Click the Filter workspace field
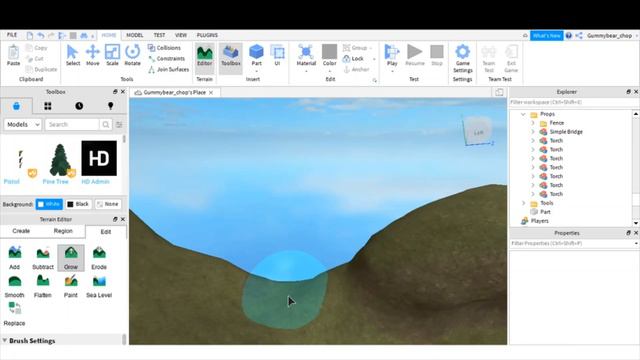640x360 pixels. [571, 102]
